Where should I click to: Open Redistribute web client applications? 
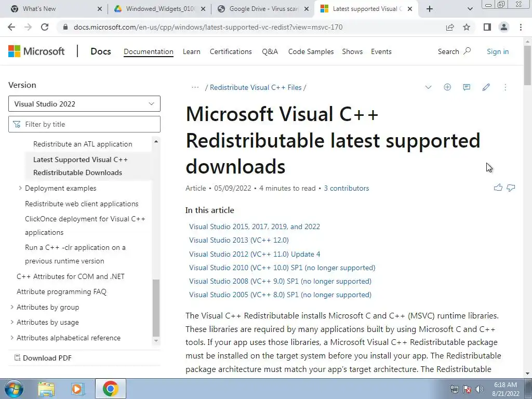point(82,204)
